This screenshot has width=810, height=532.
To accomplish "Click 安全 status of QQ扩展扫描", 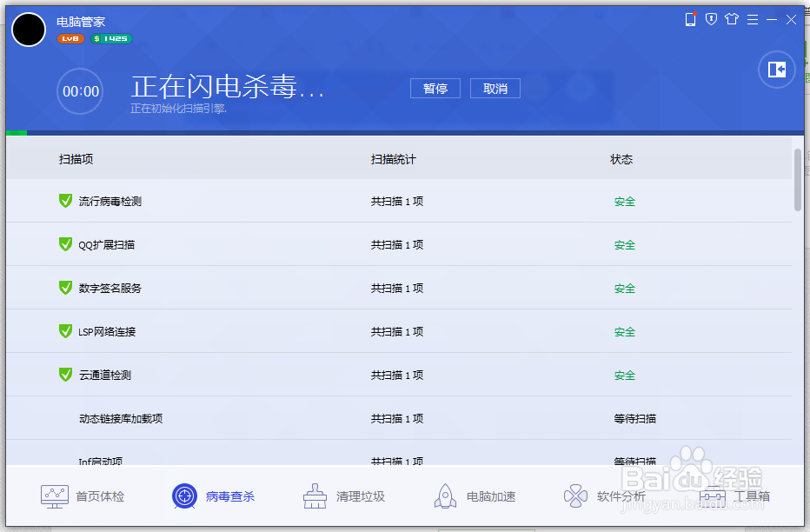I will point(625,245).
